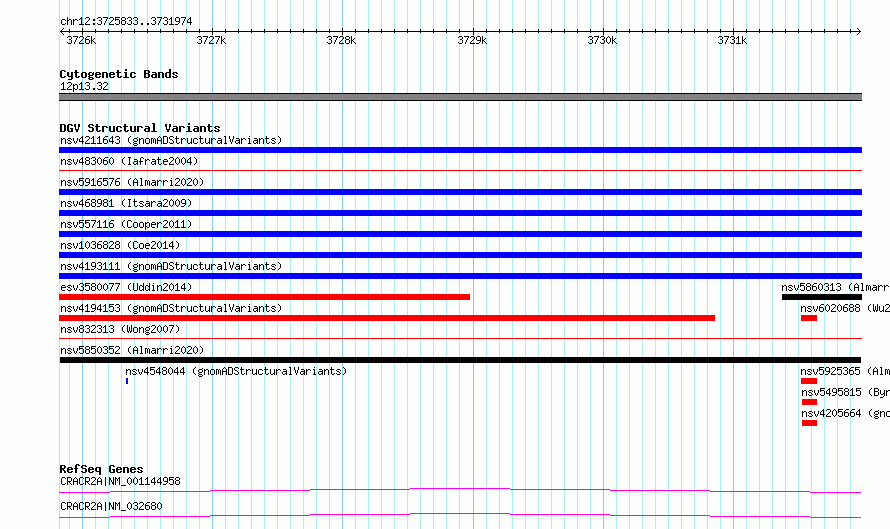Select the DGV Structural Variants track title
The width and height of the screenshot is (890, 529).
pyautogui.click(x=140, y=128)
